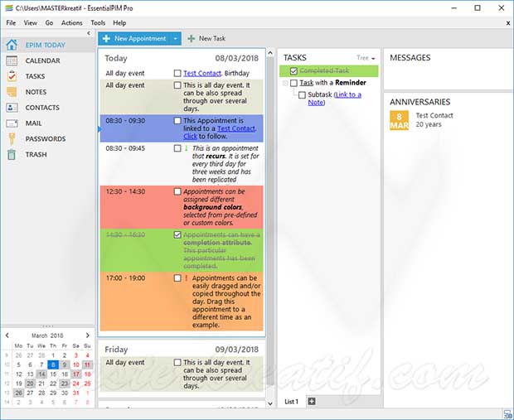Open the Notes module icon

coord(12,92)
